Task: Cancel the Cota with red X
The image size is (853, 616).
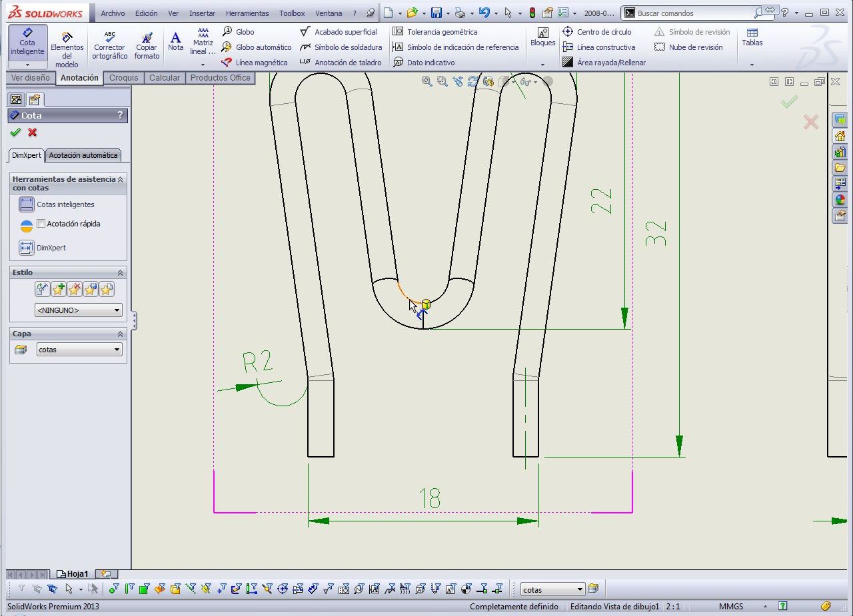Action: click(32, 133)
